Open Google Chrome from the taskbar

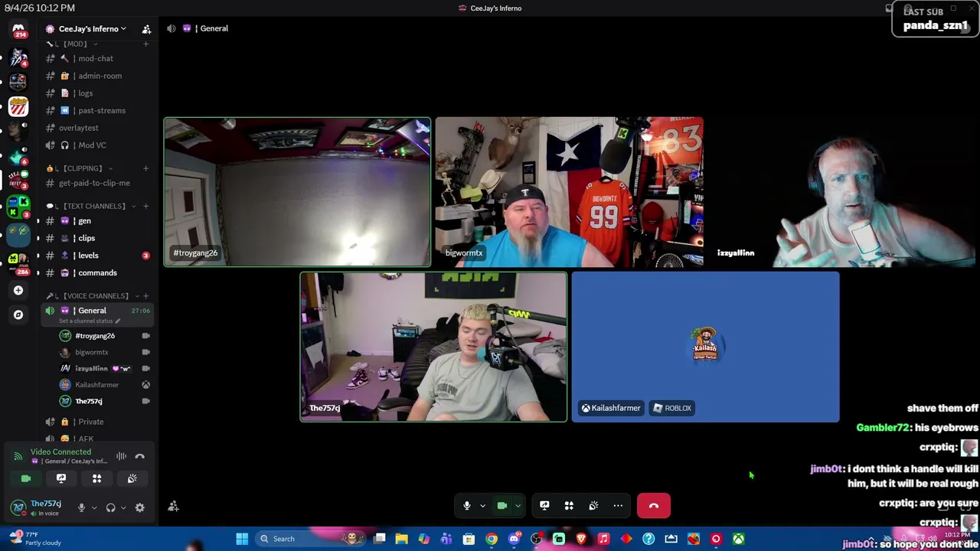point(491,539)
